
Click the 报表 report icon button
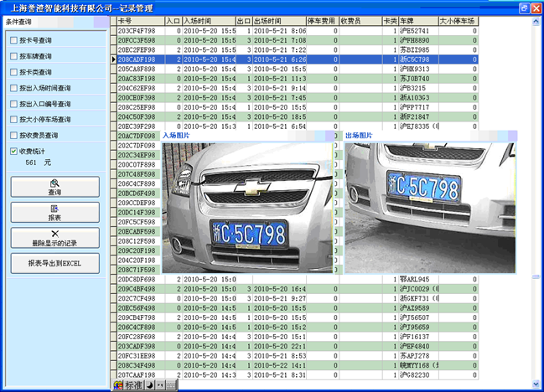click(54, 212)
